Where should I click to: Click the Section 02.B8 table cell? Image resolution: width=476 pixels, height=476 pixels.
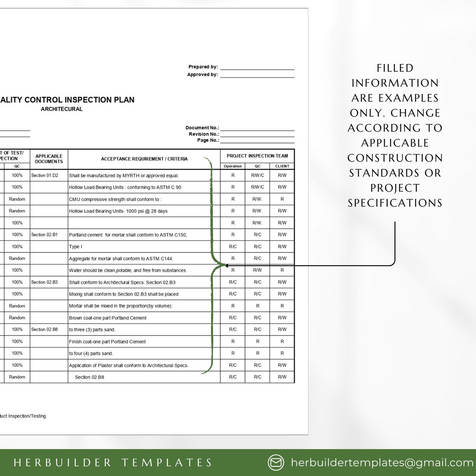point(45,329)
